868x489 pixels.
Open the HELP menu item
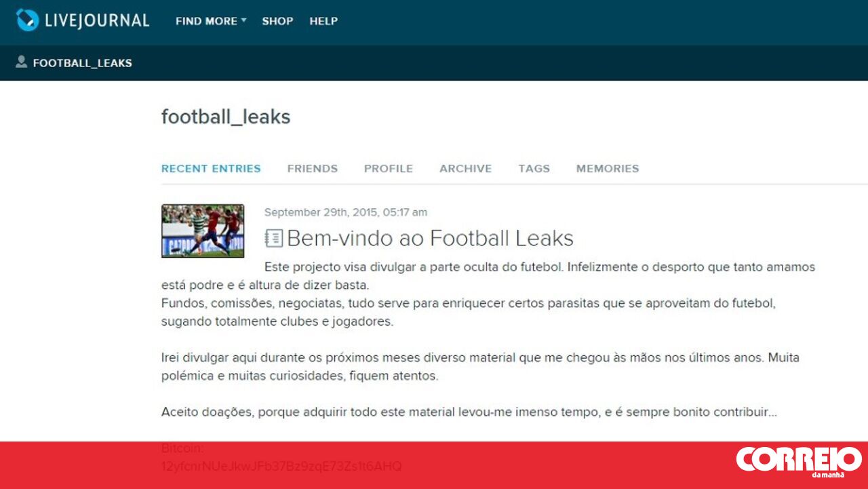tap(323, 21)
